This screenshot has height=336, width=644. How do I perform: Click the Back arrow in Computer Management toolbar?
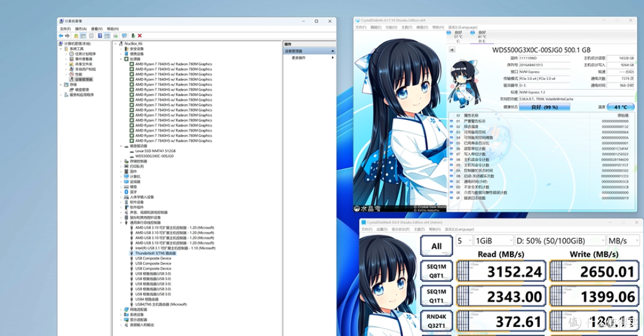(x=61, y=36)
